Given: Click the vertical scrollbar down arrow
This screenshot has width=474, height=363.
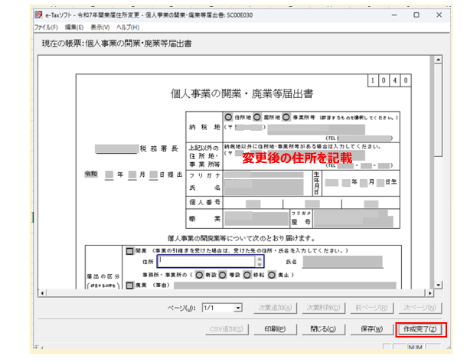Looking at the screenshot, I should pos(438,285).
